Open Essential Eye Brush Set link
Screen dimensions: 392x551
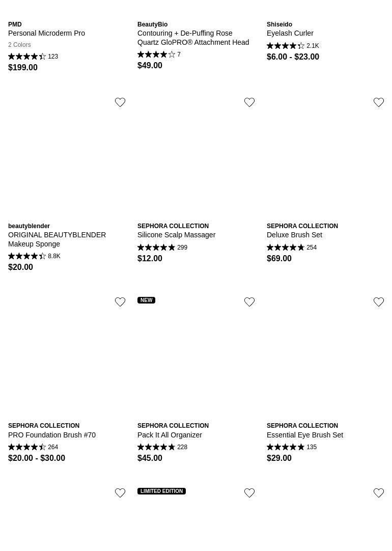[304, 435]
